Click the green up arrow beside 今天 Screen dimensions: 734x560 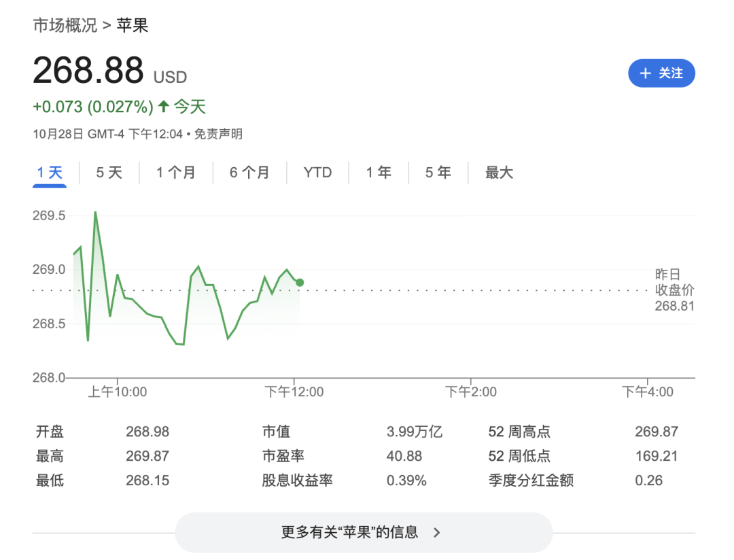(x=163, y=107)
